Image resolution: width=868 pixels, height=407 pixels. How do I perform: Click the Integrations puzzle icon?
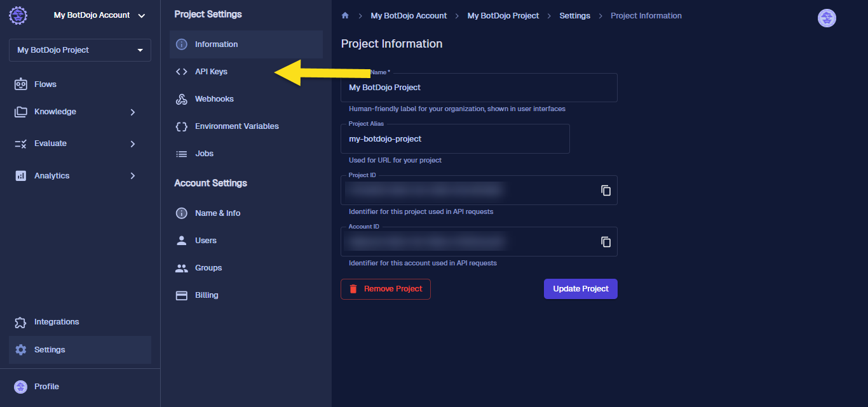click(21, 322)
